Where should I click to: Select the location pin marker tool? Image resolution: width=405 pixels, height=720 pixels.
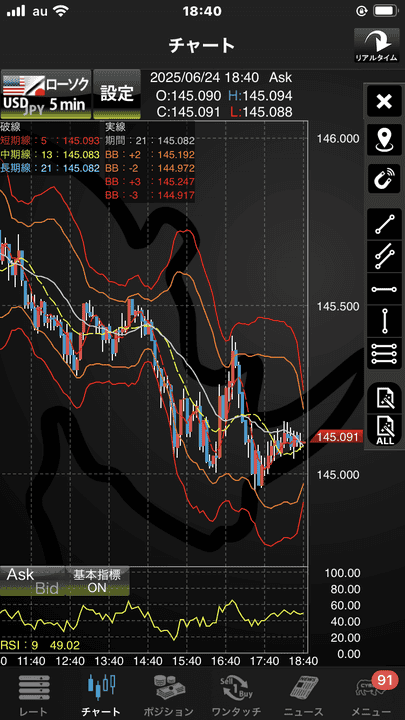pyautogui.click(x=384, y=140)
